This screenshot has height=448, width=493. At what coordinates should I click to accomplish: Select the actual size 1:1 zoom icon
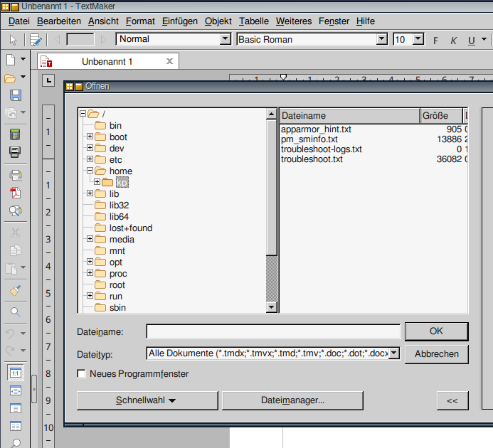(x=15, y=373)
